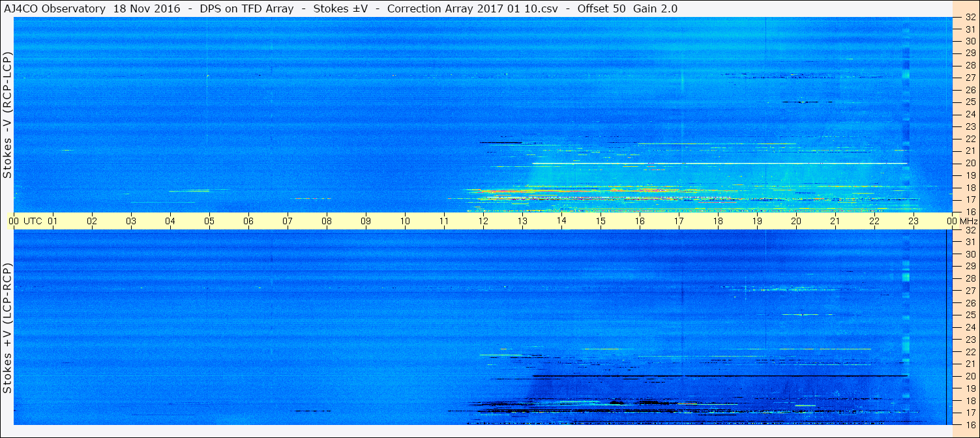Select the 03 hour time marker

(132, 221)
